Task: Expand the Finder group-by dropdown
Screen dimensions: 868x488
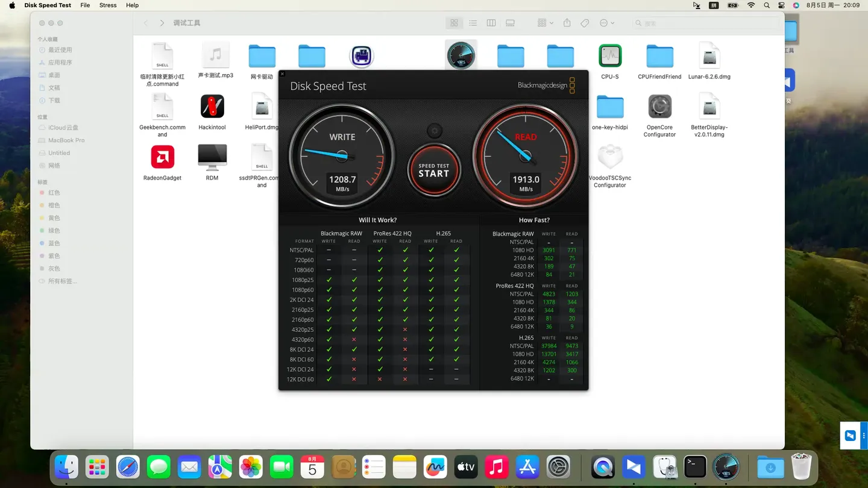Action: pos(545,23)
